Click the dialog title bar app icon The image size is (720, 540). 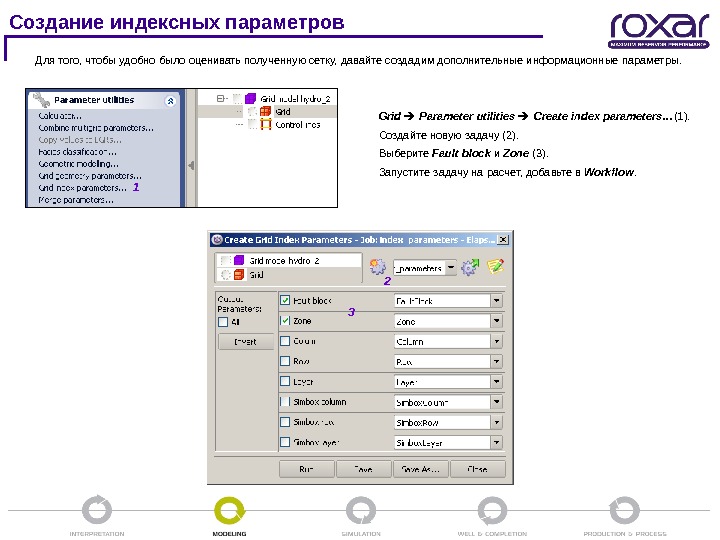click(x=217, y=239)
